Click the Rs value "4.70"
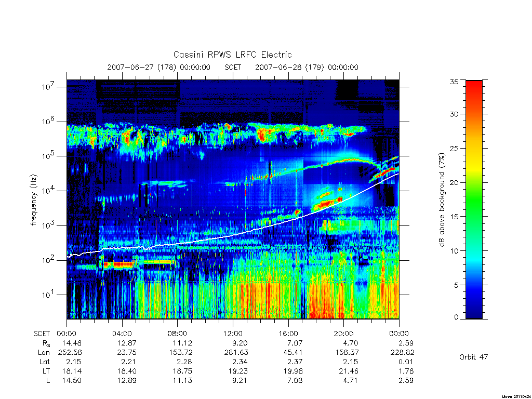Screen dimensions: 532x399 351,343
